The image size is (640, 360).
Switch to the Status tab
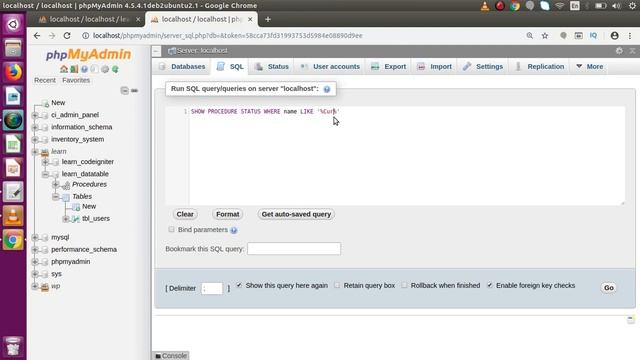[x=271, y=67]
